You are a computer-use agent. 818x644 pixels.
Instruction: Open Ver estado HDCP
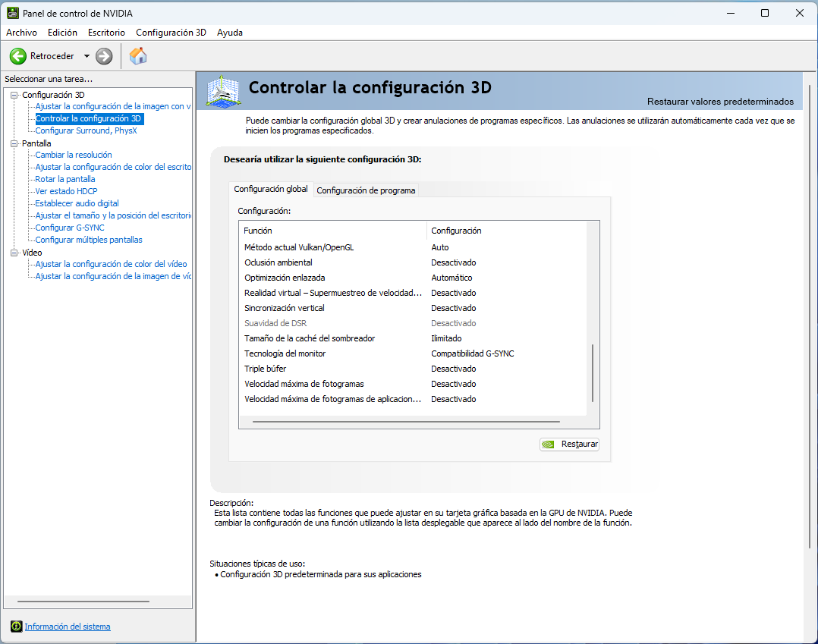[66, 191]
